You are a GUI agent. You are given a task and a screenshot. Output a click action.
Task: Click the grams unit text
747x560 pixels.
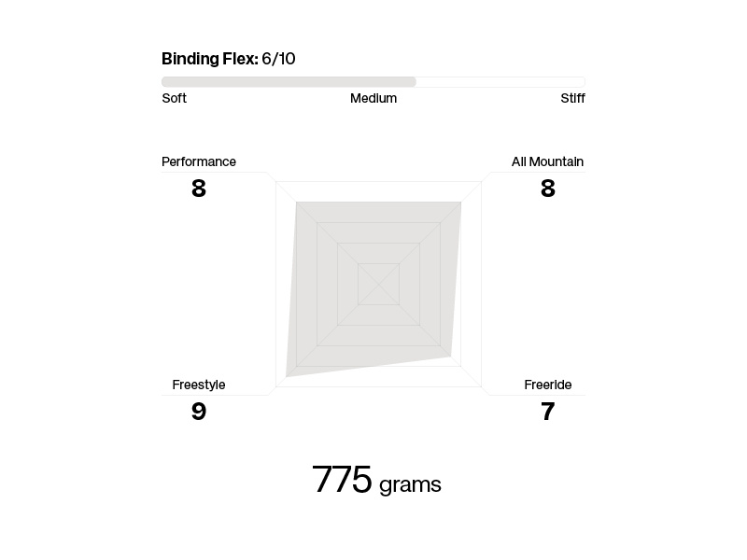[410, 485]
